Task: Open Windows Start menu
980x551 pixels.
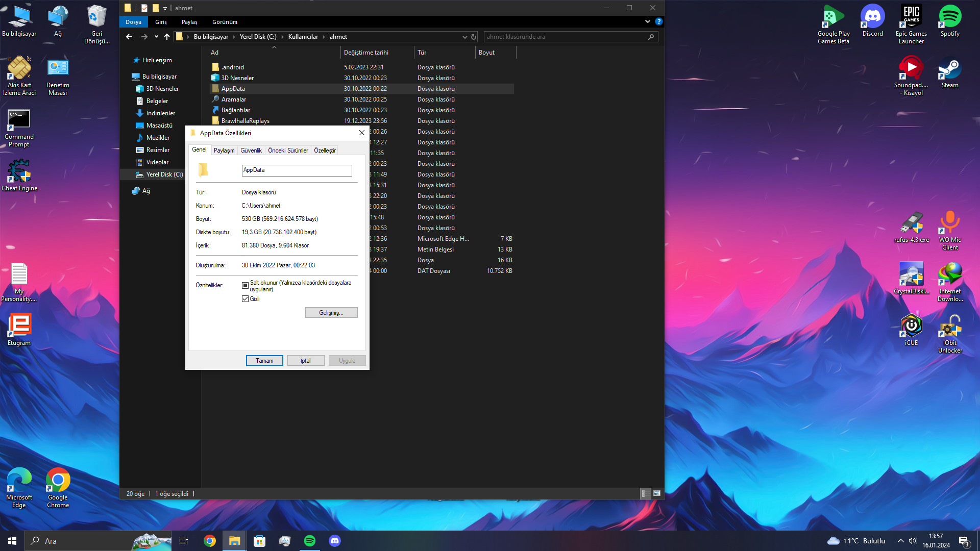Action: point(12,541)
